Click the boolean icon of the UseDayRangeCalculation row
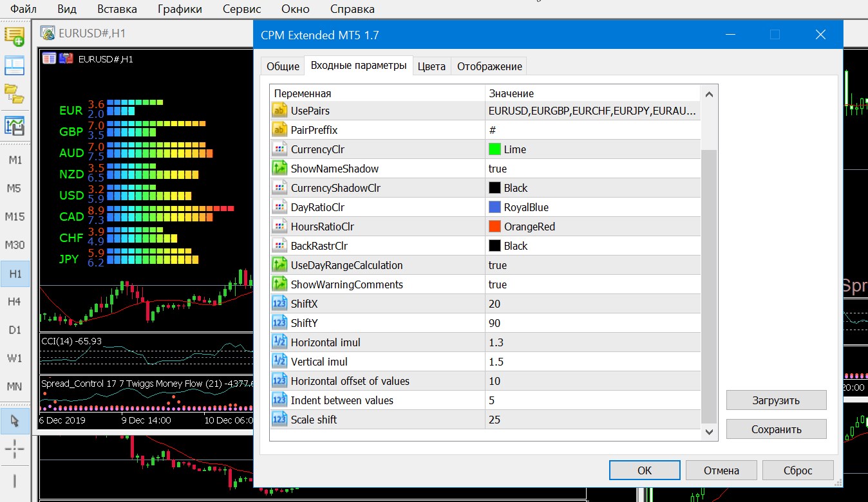 click(x=279, y=265)
